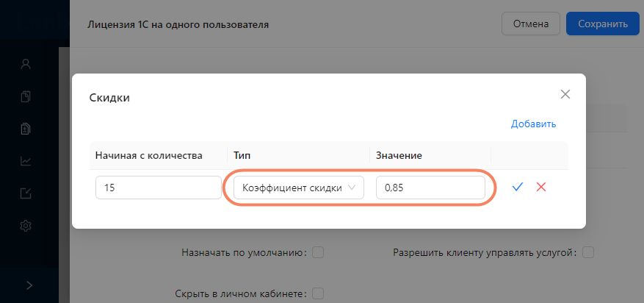Open the documents copy sidebar icon
644x303 pixels.
coord(26,96)
